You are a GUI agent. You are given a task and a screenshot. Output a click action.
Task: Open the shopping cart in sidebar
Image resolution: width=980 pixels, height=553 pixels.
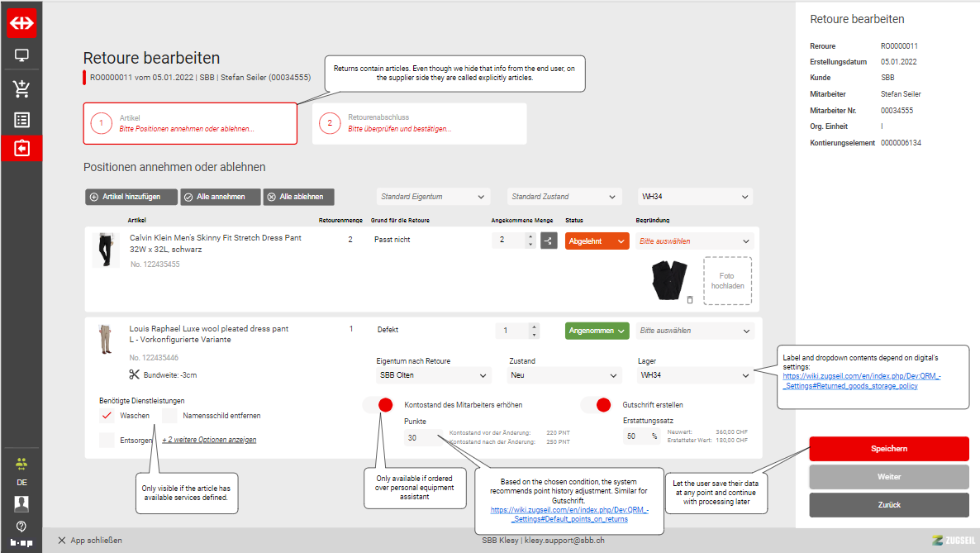(21, 88)
